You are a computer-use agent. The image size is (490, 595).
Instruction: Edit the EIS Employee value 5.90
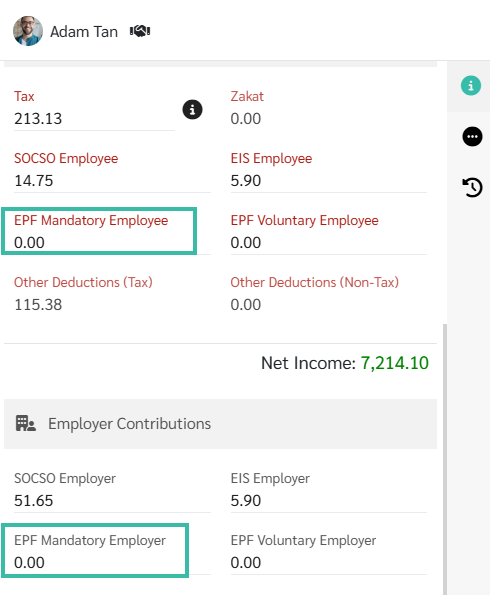pos(329,181)
